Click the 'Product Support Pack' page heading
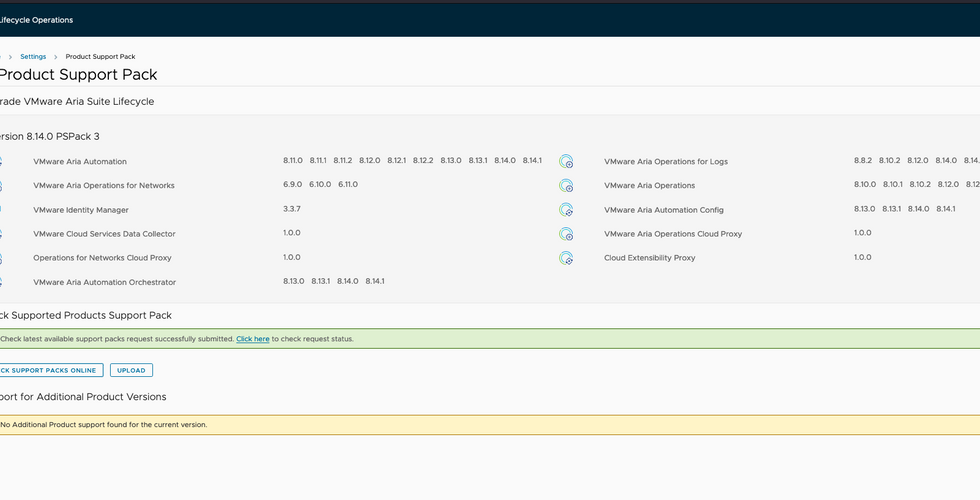The image size is (980, 500). pyautogui.click(x=78, y=74)
